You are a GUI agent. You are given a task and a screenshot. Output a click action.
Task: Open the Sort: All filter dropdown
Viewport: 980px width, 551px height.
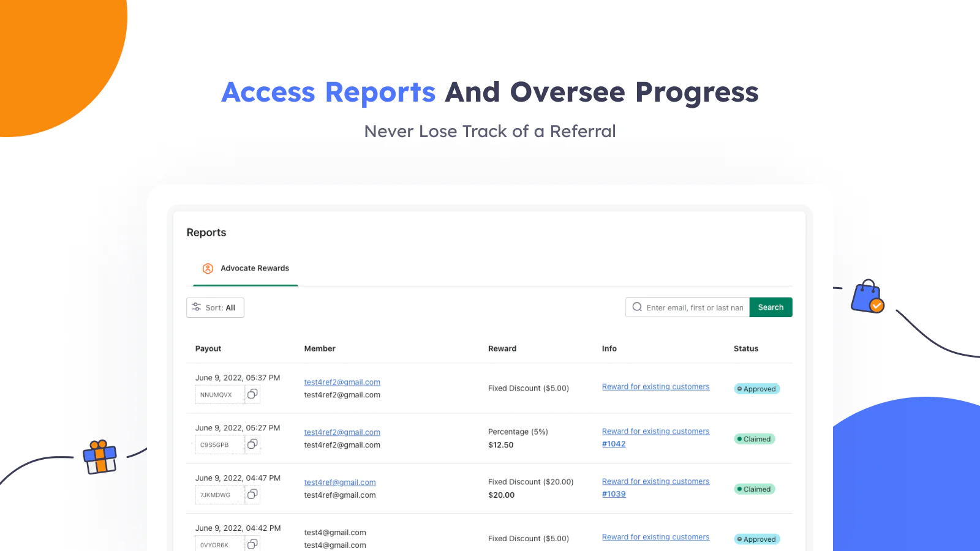click(x=215, y=307)
